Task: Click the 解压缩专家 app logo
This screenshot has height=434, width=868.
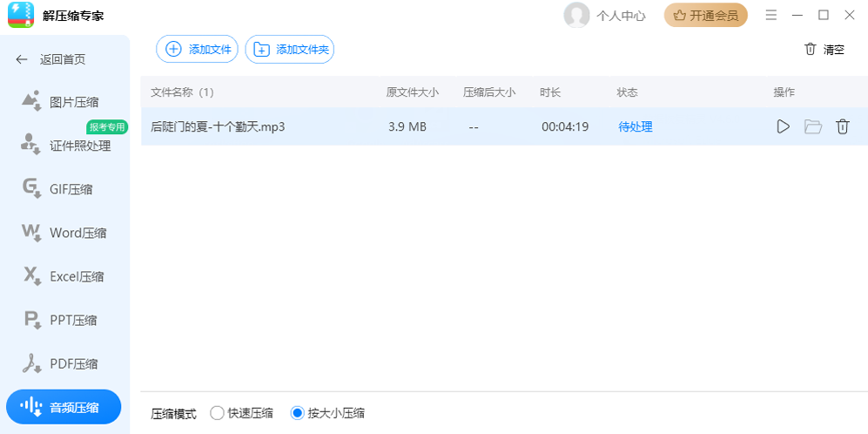Action: coord(20,15)
